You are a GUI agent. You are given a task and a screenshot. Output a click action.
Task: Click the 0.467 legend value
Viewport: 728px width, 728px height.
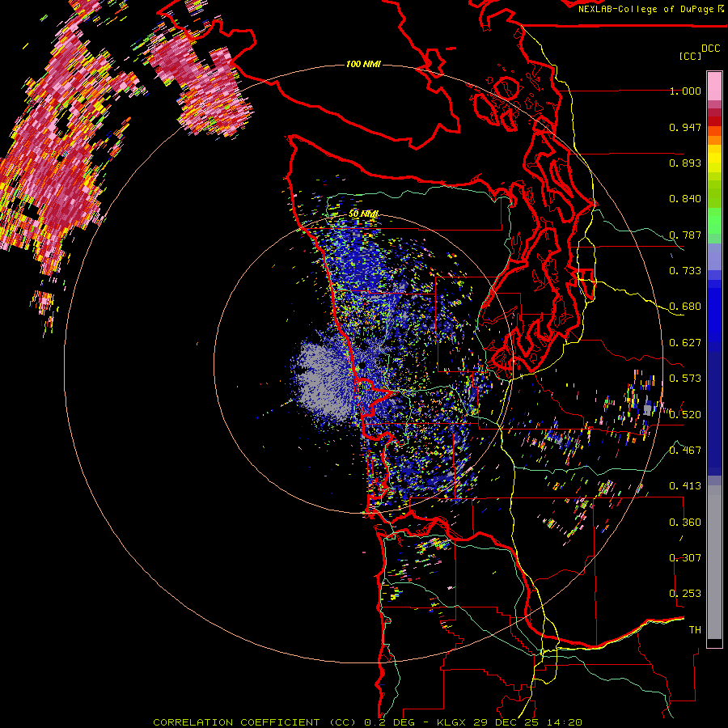(x=685, y=451)
